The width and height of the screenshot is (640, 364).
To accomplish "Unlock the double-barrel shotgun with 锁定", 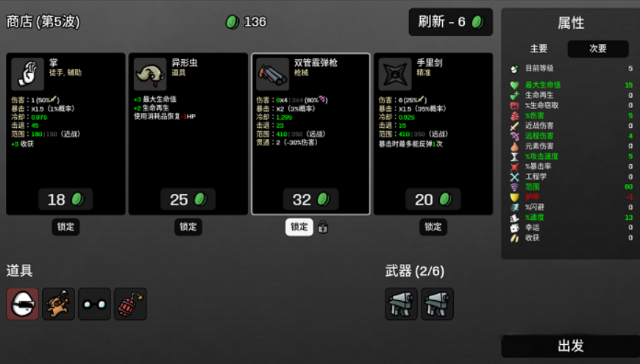I will pyautogui.click(x=299, y=227).
